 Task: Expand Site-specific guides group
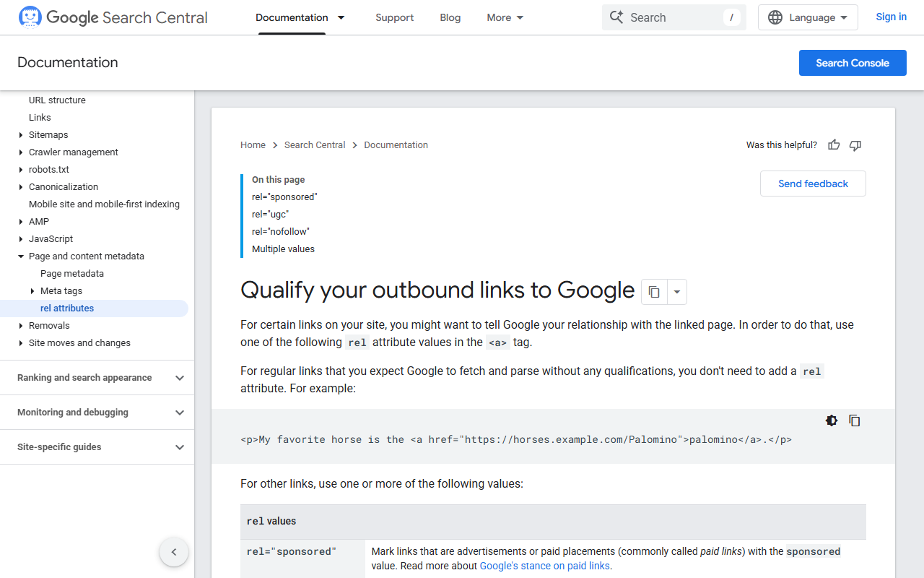[97, 447]
